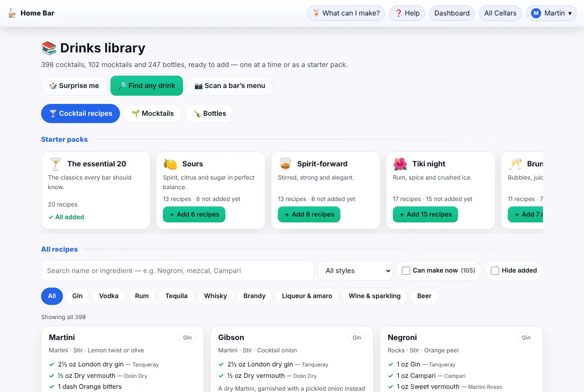Viewport: 584px width, 392px height.
Task: Filter recipes by Brandy
Action: [x=255, y=296]
